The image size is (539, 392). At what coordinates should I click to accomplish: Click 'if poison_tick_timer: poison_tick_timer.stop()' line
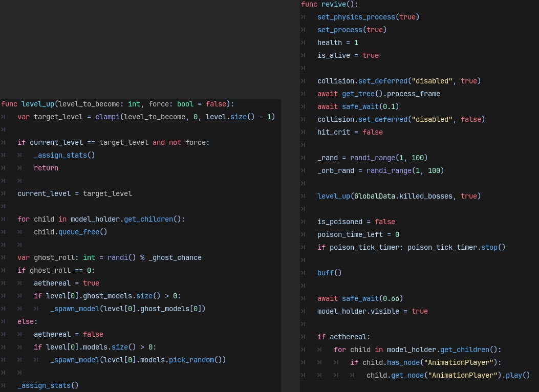tap(412, 247)
